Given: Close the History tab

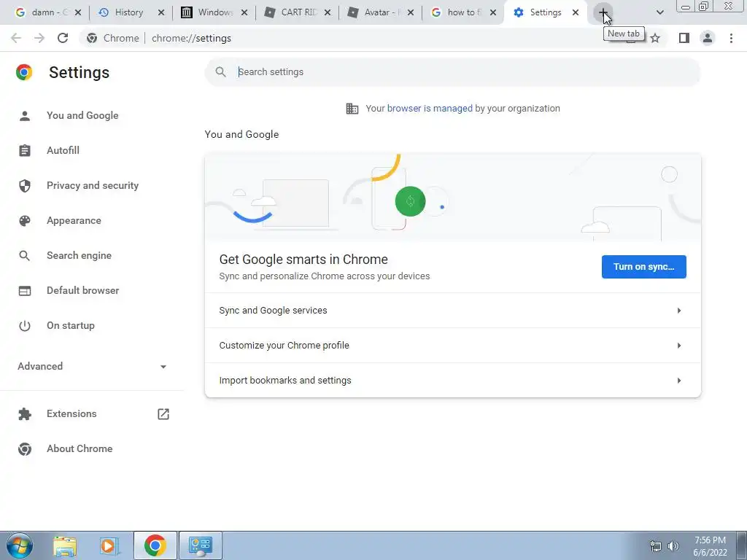Looking at the screenshot, I should 161,12.
